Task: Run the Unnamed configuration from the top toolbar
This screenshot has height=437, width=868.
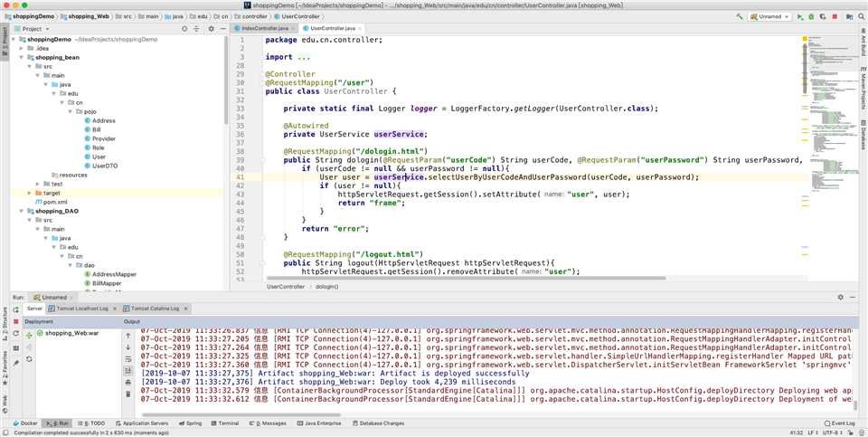Action: point(800,16)
